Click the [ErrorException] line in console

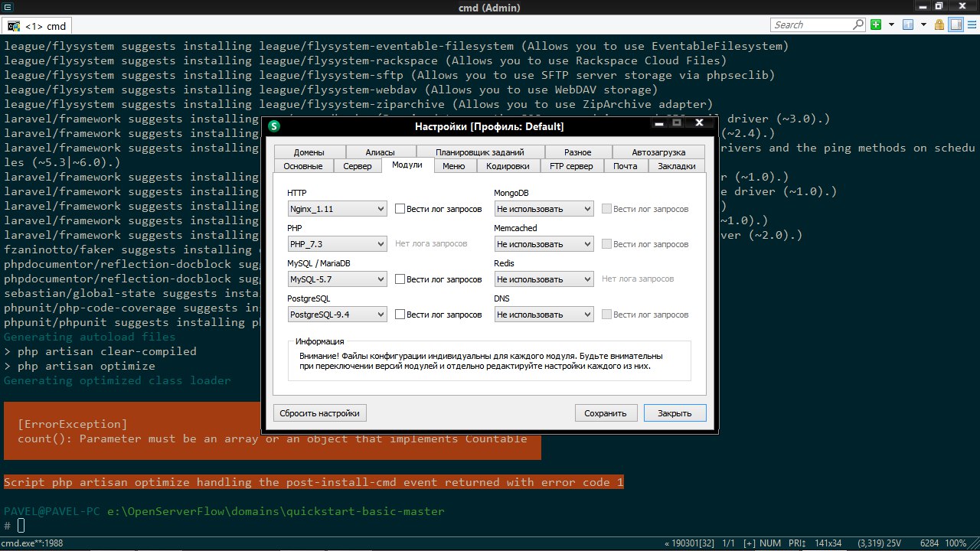point(72,424)
